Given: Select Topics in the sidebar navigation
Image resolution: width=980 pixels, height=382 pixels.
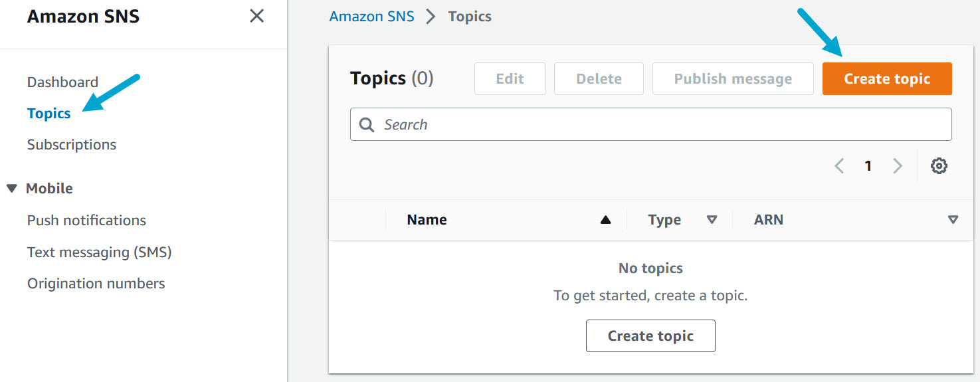Looking at the screenshot, I should click(49, 114).
